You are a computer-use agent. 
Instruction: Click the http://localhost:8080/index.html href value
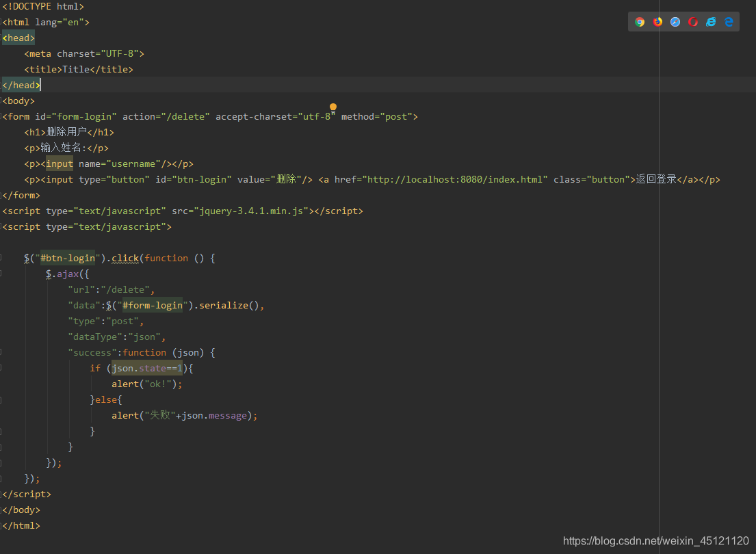455,179
